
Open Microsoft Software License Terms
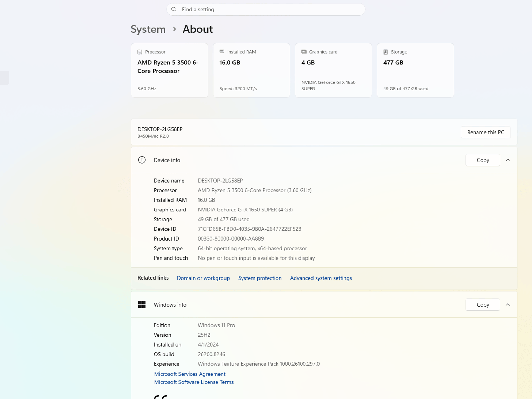tap(194, 382)
